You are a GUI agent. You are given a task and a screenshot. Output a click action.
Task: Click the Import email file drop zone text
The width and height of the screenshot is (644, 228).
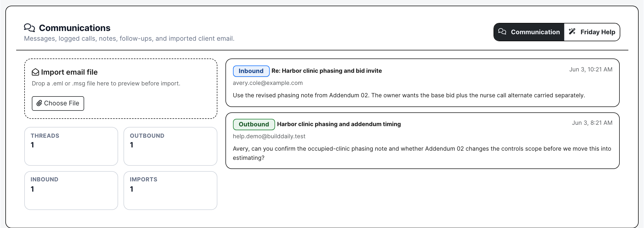point(69,72)
